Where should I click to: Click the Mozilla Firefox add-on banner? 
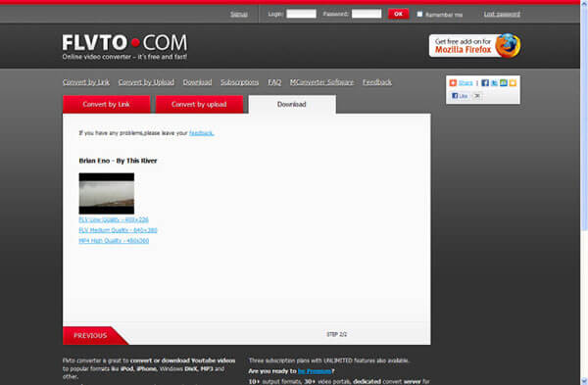(474, 46)
